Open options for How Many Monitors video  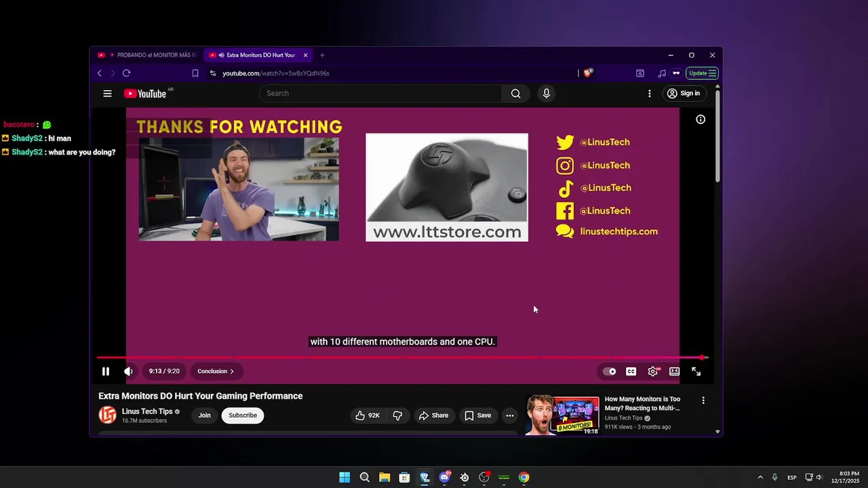pos(703,401)
